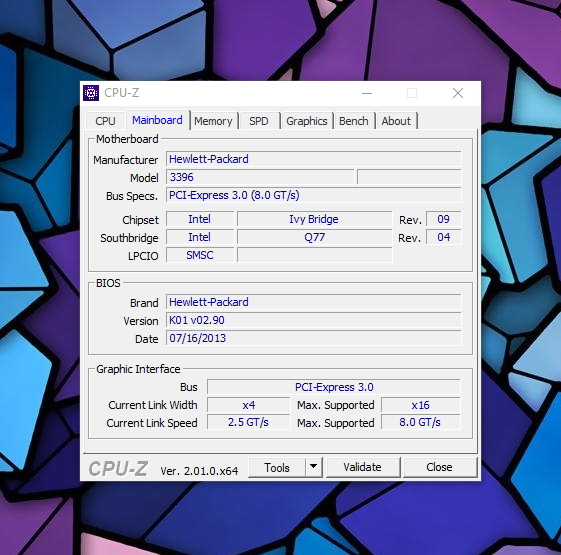The image size is (561, 555).
Task: Click the Validate button
Action: (362, 467)
